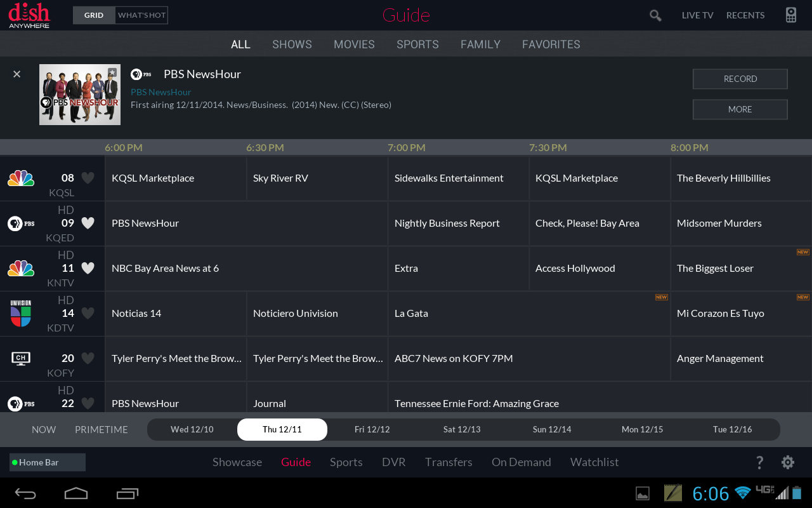Tap the picture notification icon
The image size is (812, 508).
point(643,493)
